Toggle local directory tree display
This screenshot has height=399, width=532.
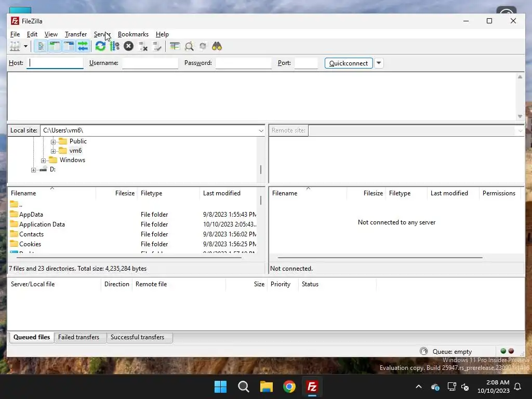click(x=55, y=46)
